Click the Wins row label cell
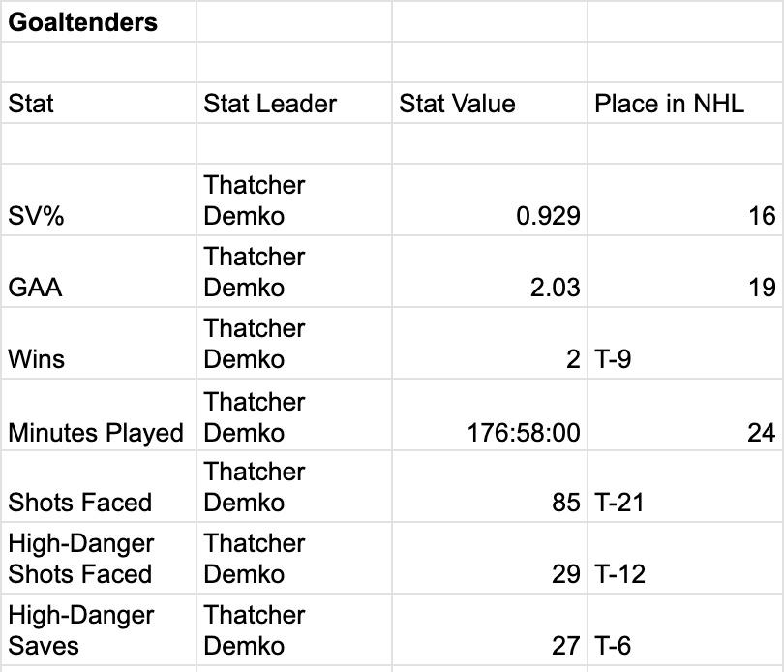The height and width of the screenshot is (672, 784). pyautogui.click(x=37, y=359)
